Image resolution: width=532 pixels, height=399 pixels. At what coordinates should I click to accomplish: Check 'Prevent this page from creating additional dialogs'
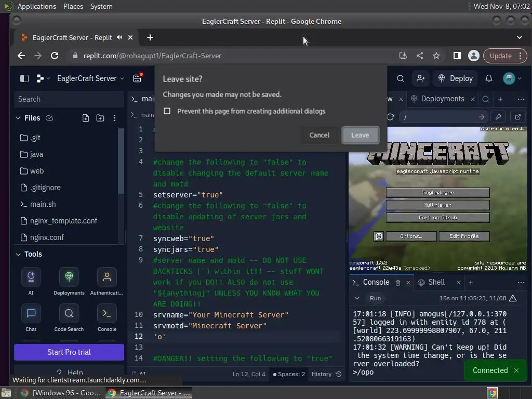coord(167,111)
